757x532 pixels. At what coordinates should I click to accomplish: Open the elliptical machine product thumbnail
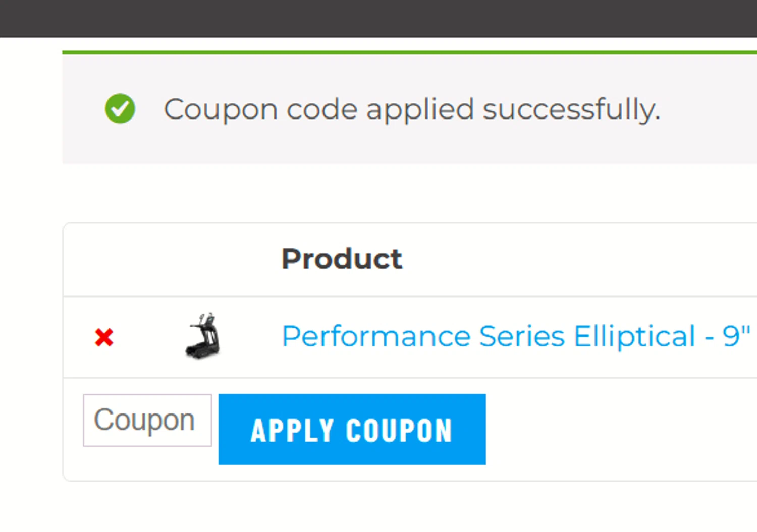pyautogui.click(x=202, y=336)
